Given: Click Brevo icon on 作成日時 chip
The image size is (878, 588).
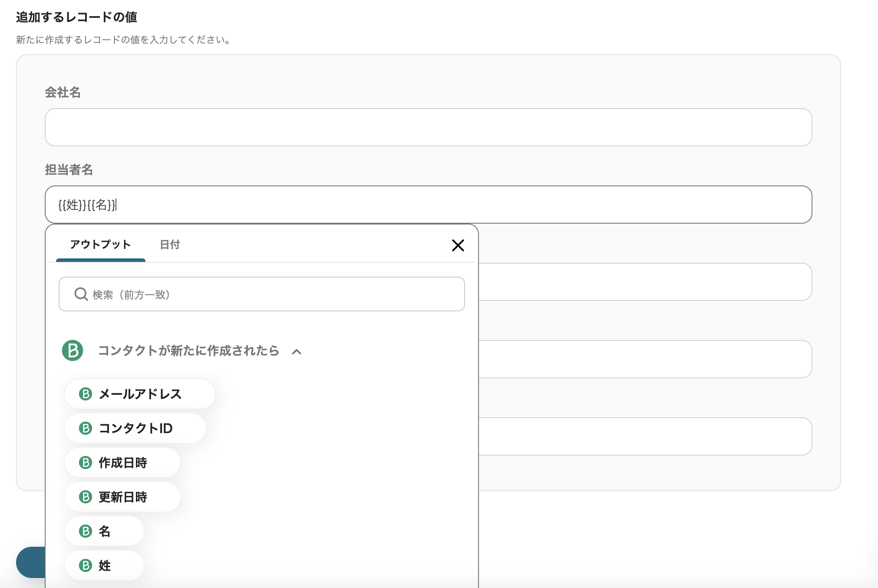Looking at the screenshot, I should (x=86, y=462).
